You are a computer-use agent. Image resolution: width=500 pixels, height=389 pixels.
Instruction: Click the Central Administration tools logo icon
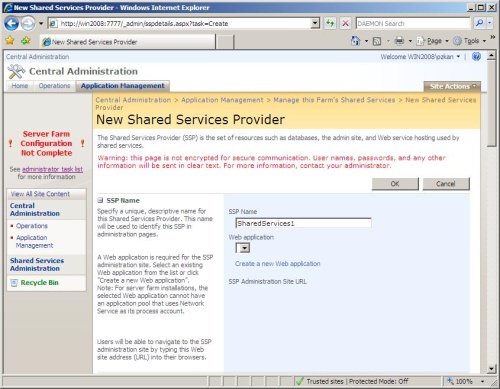tap(16, 71)
